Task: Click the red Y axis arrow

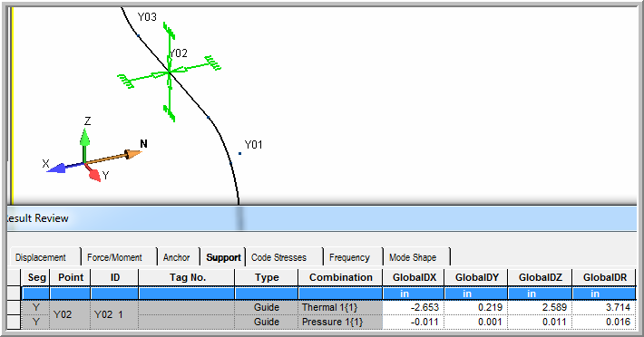Action: tap(93, 173)
